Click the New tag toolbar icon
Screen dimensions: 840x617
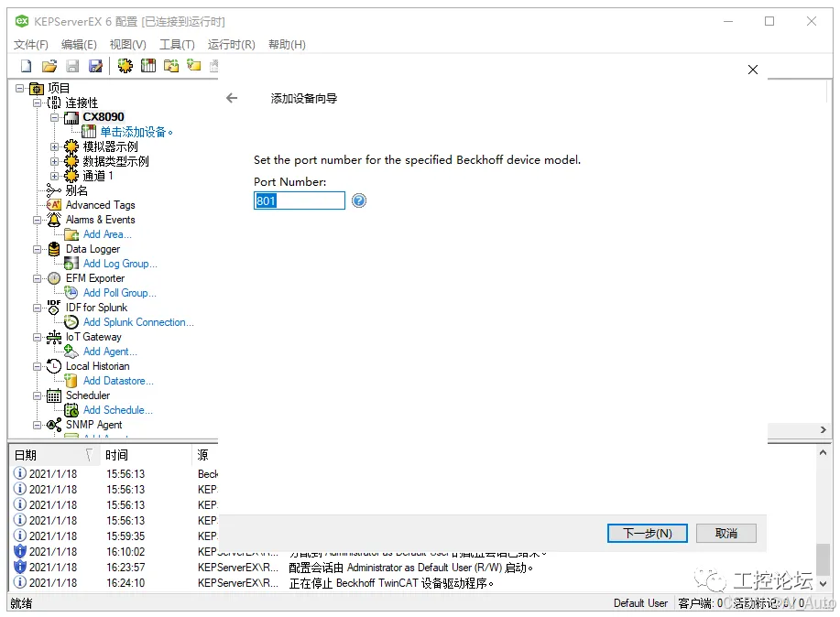[x=194, y=65]
